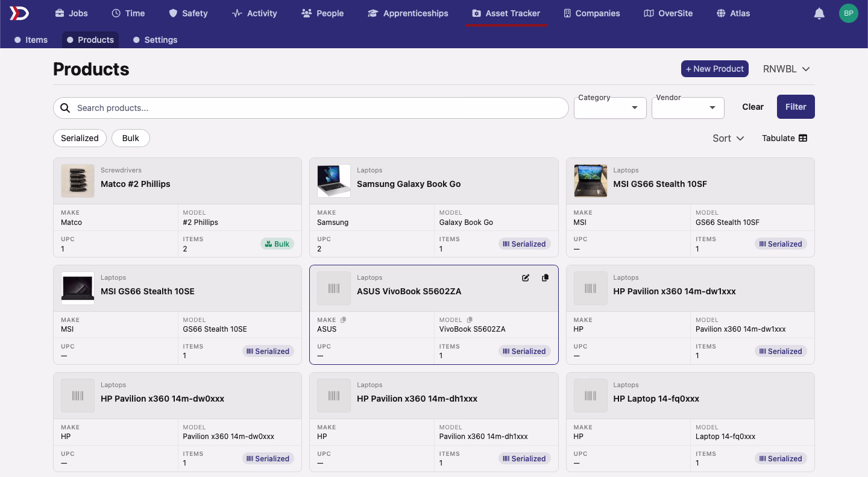Click the MSI GS66 Stealth 10SF thumbnail
This screenshot has height=477, width=868.
pyautogui.click(x=590, y=181)
